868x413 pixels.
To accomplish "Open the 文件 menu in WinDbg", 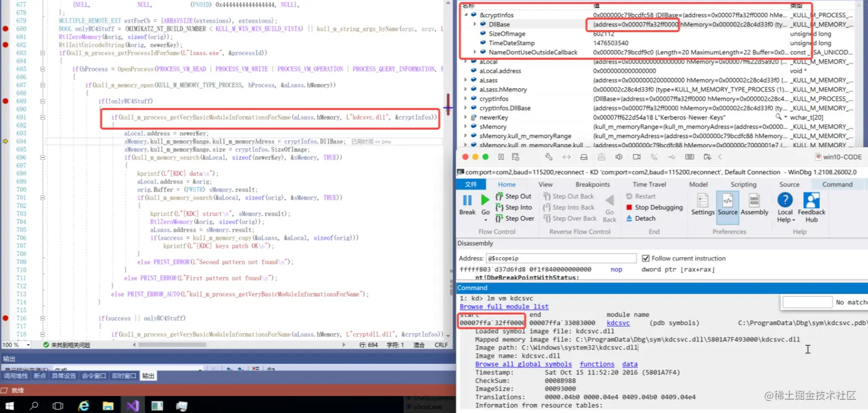I will pyautogui.click(x=471, y=184).
